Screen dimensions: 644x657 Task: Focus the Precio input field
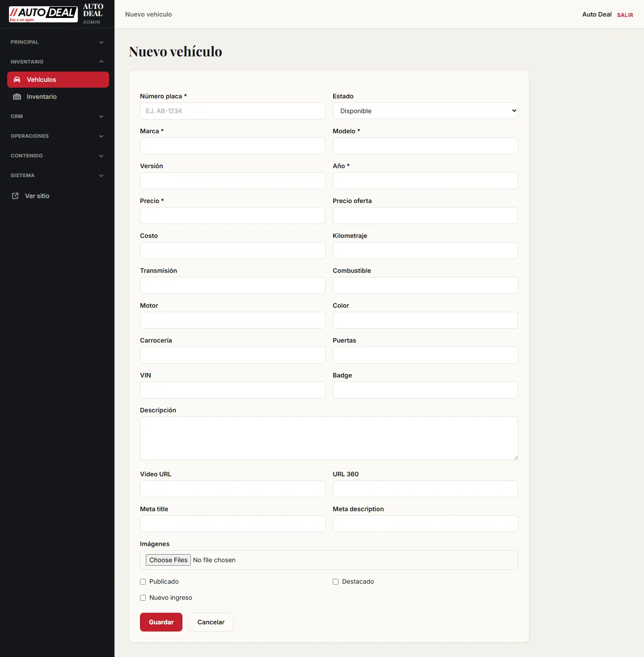coord(233,216)
